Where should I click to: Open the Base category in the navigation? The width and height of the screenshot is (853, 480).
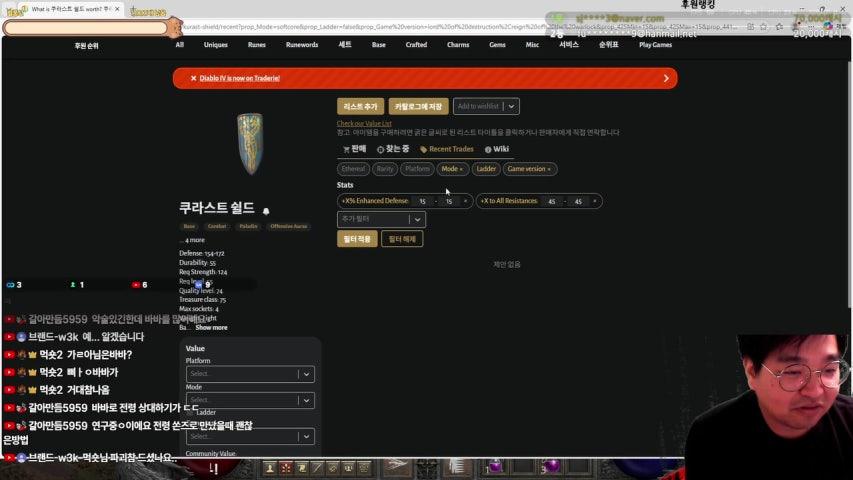pyautogui.click(x=379, y=45)
